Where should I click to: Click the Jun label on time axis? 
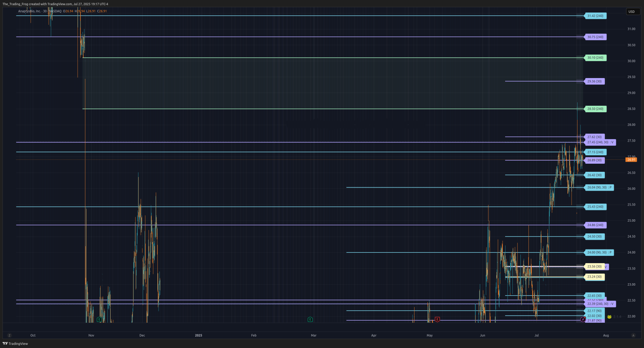[x=483, y=335]
